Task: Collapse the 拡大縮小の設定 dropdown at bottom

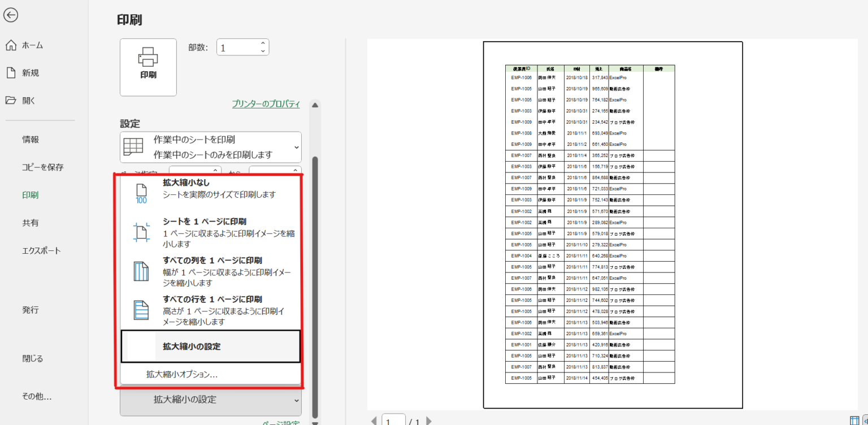Action: pos(211,400)
